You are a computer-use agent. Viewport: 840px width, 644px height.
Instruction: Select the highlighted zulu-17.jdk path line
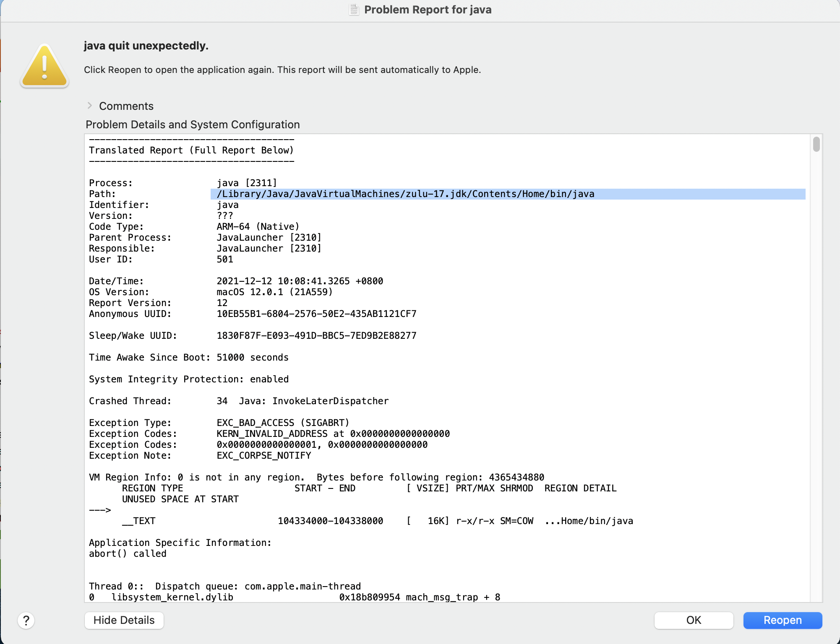(x=405, y=194)
